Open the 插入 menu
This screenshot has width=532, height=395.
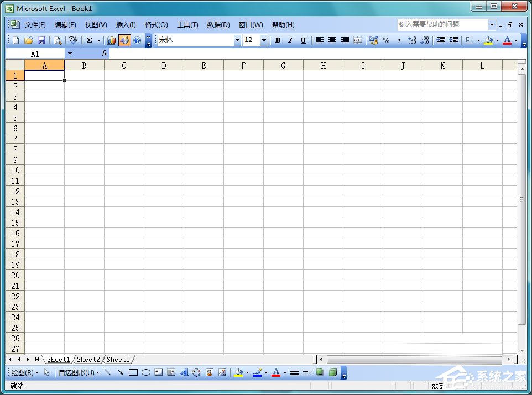click(126, 24)
